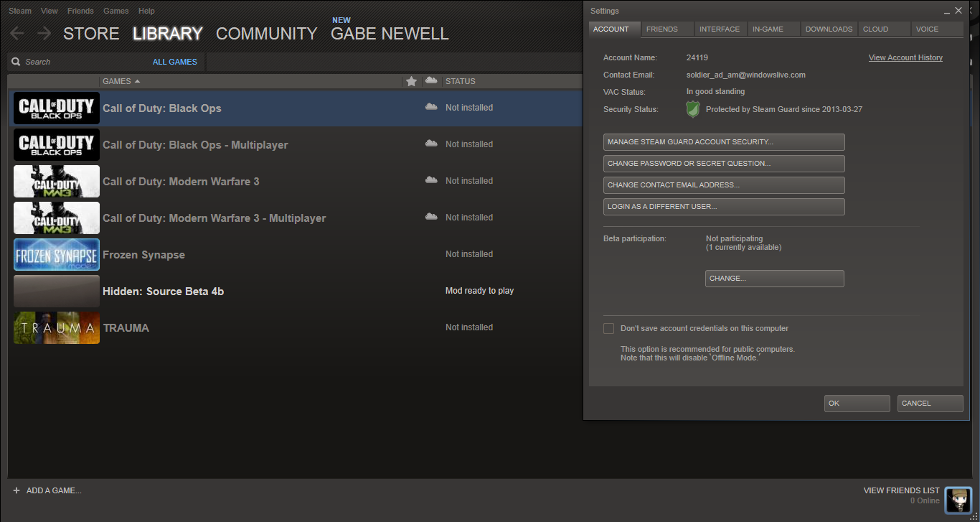Switch to the ACCOUNT settings tab
Image resolution: width=980 pixels, height=522 pixels.
pyautogui.click(x=613, y=29)
